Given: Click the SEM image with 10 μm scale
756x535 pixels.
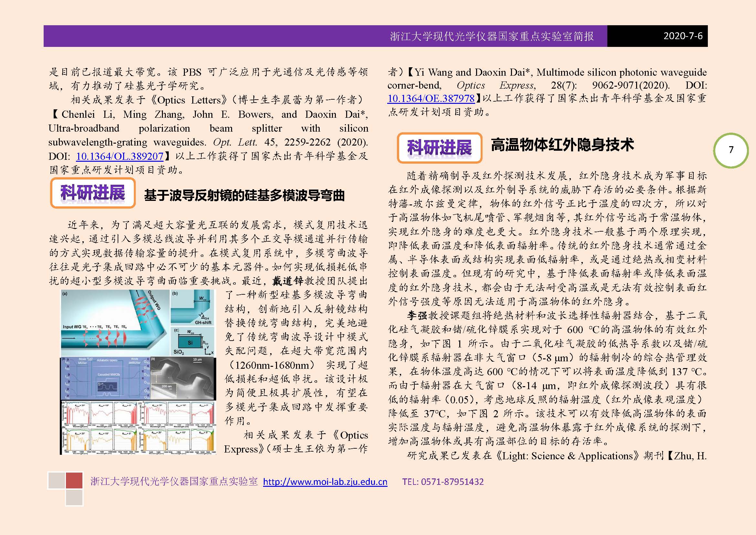Looking at the screenshot, I should (x=183, y=378).
